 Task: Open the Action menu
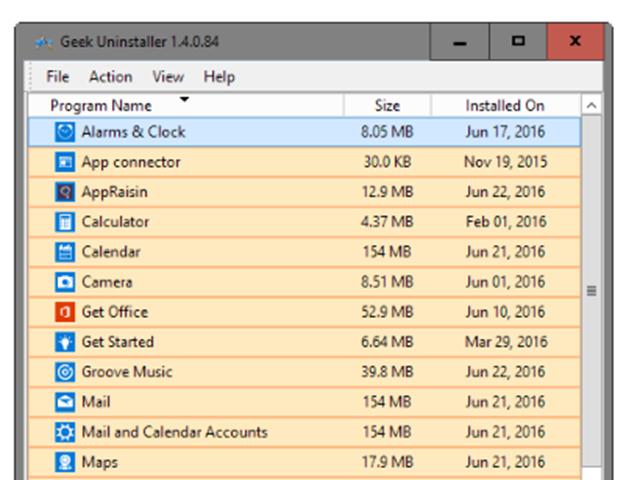(x=110, y=77)
